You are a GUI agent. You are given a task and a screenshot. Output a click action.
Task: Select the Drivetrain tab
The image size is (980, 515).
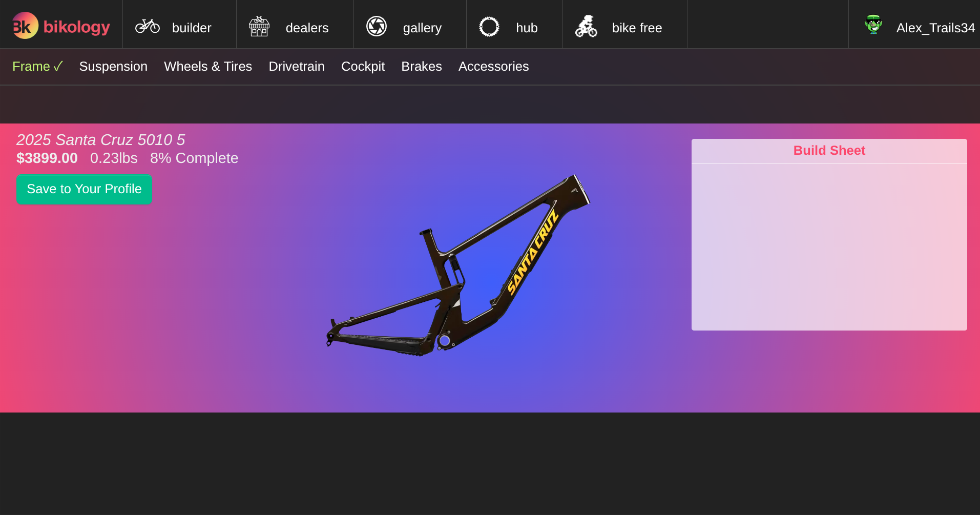pos(297,67)
